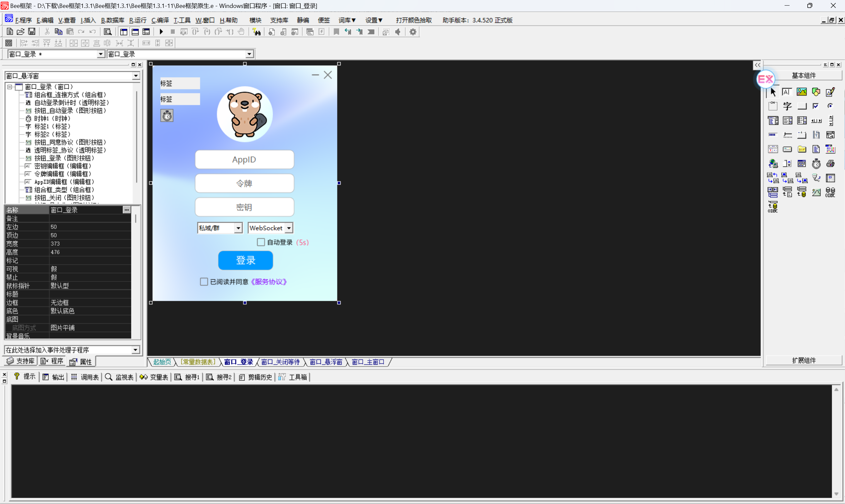Expand the event handler selection dropdown
The height and width of the screenshot is (504, 845).
[x=135, y=350]
